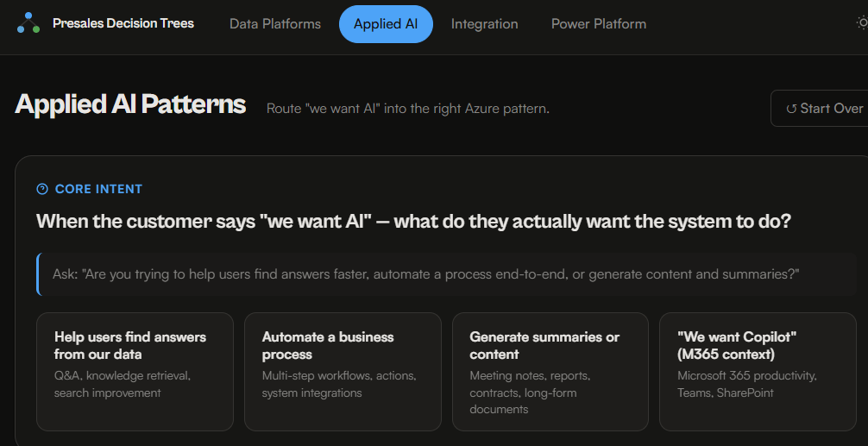The width and height of the screenshot is (868, 446).
Task: Click the Core Intent question mark icon
Action: pos(42,189)
